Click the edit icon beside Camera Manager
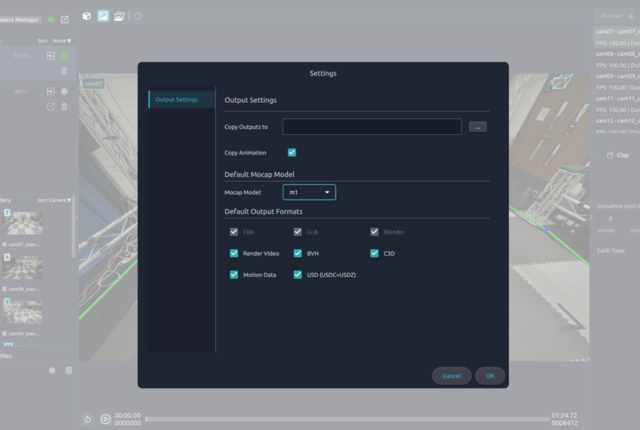Screen dimensions: 640x430 [x=64, y=20]
